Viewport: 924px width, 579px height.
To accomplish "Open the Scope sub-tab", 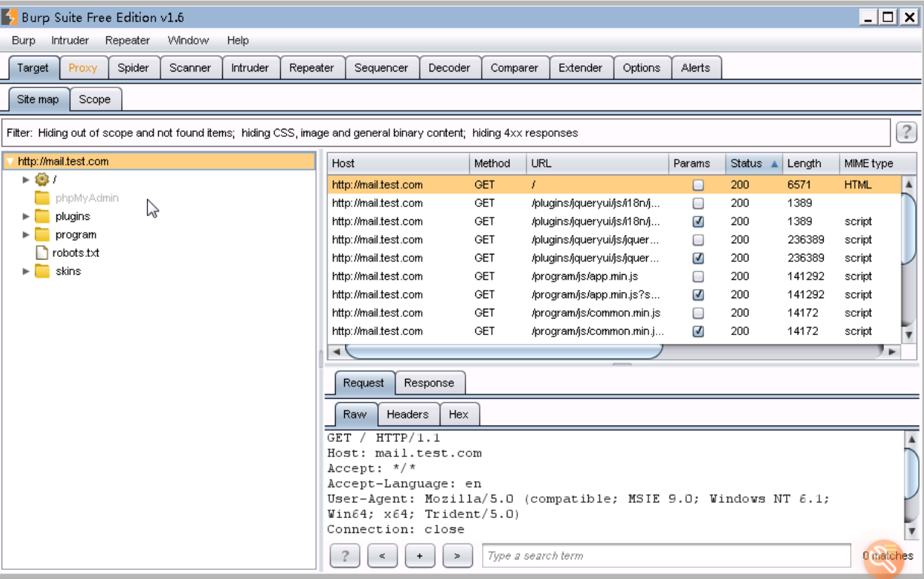I will 95,99.
